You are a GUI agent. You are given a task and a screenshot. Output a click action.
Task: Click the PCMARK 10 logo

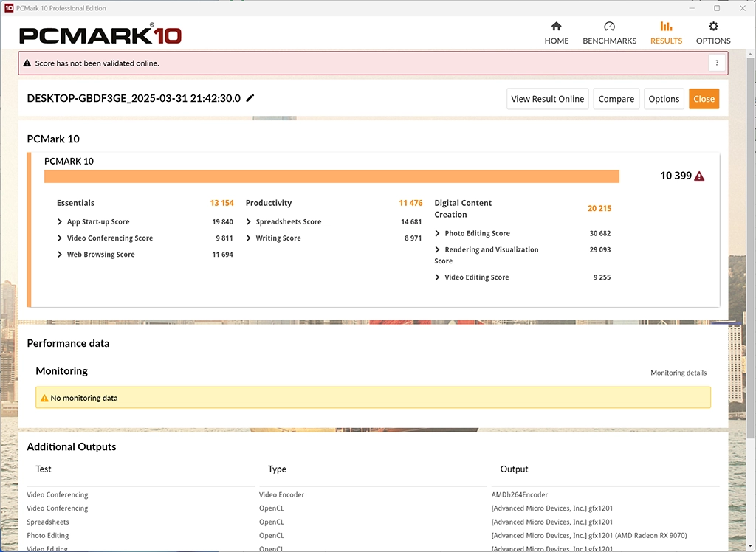coord(100,34)
